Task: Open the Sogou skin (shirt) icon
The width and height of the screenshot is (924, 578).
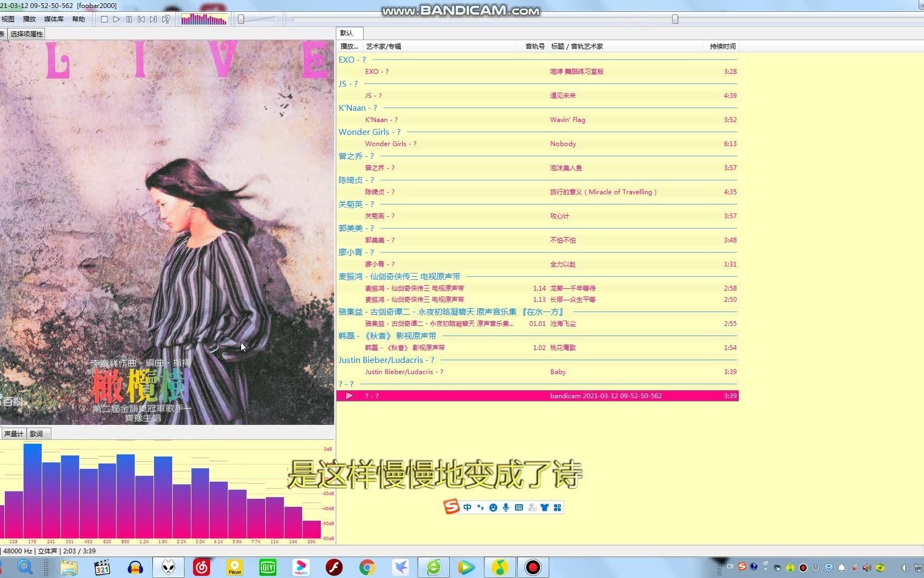Action: (545, 507)
